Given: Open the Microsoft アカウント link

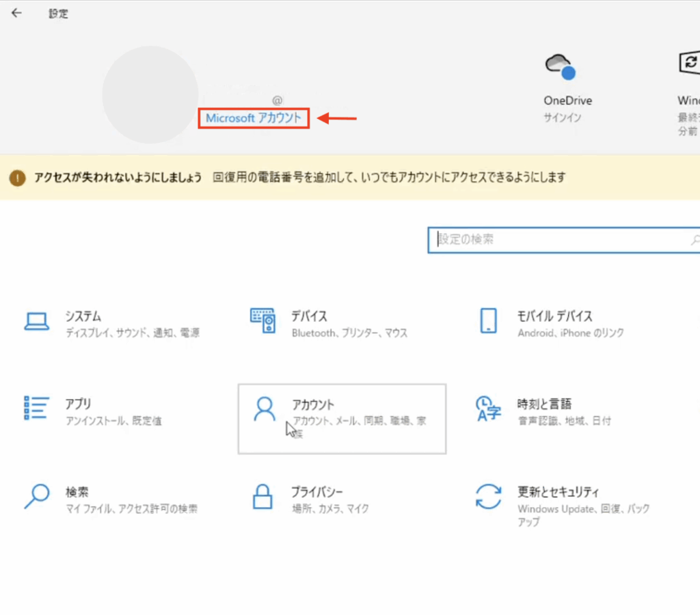Looking at the screenshot, I should pos(254,118).
